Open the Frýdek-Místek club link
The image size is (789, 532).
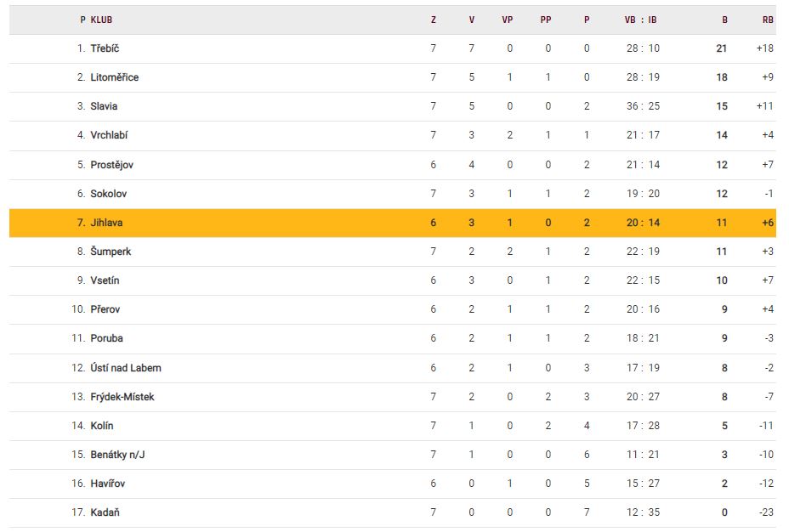(122, 397)
